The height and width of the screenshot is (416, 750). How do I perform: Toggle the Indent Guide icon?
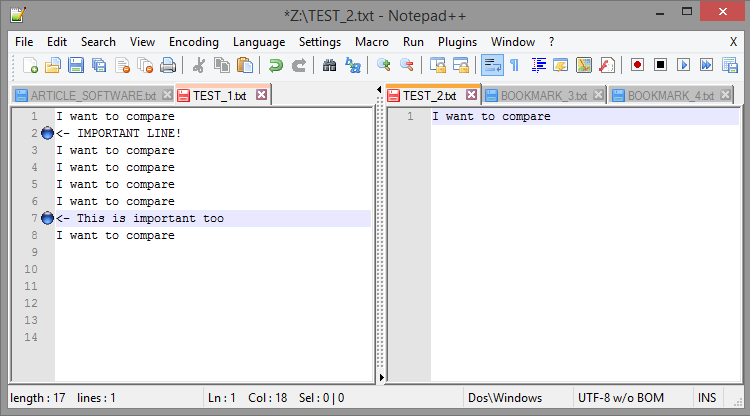pos(539,65)
